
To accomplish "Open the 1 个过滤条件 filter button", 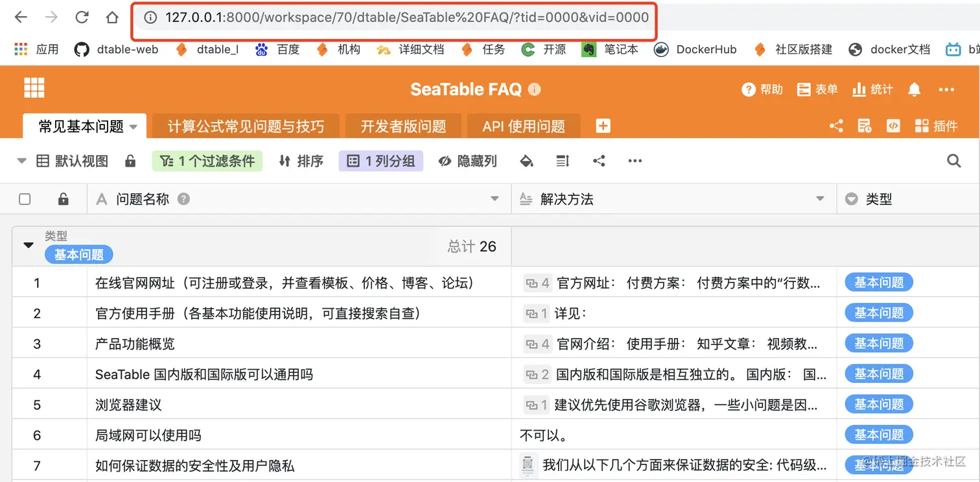I will pos(207,161).
